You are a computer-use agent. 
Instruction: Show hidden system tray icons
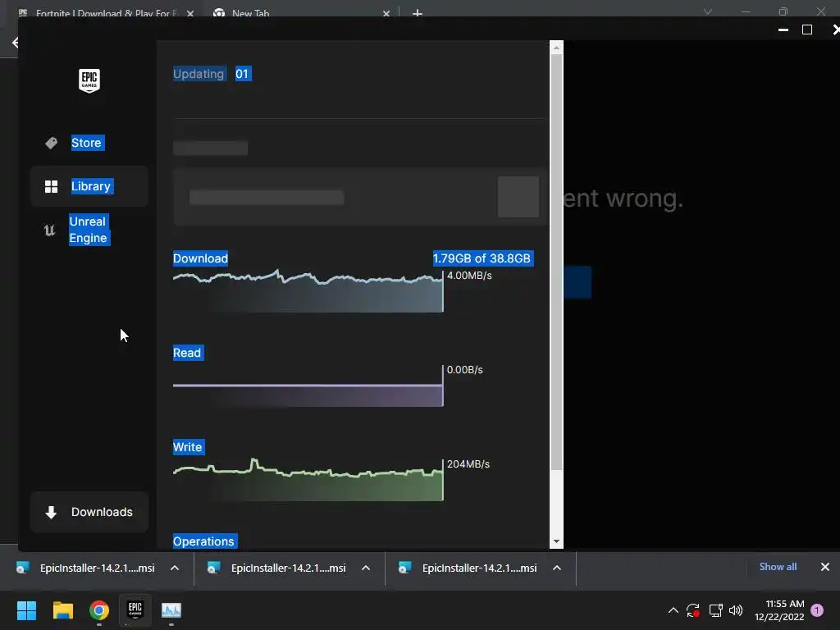pos(673,610)
